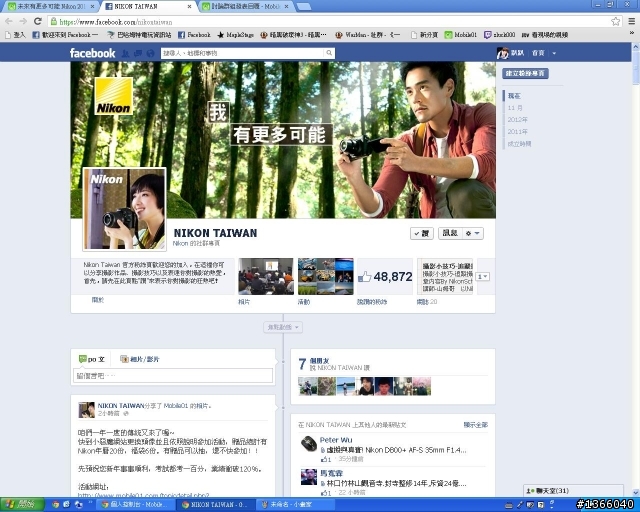Open the Facebook bookmark in bookmarks bar
Screen dimensions: 640x512
(194, 35)
